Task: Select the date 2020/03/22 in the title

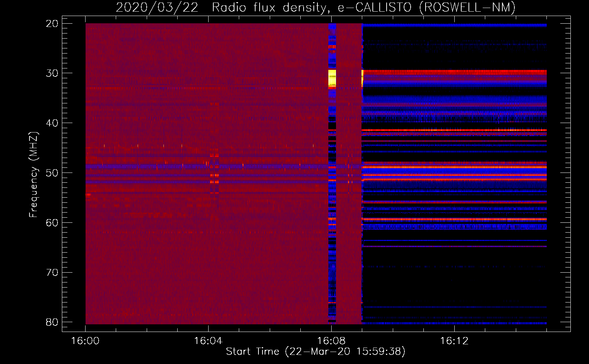Action: 157,8
